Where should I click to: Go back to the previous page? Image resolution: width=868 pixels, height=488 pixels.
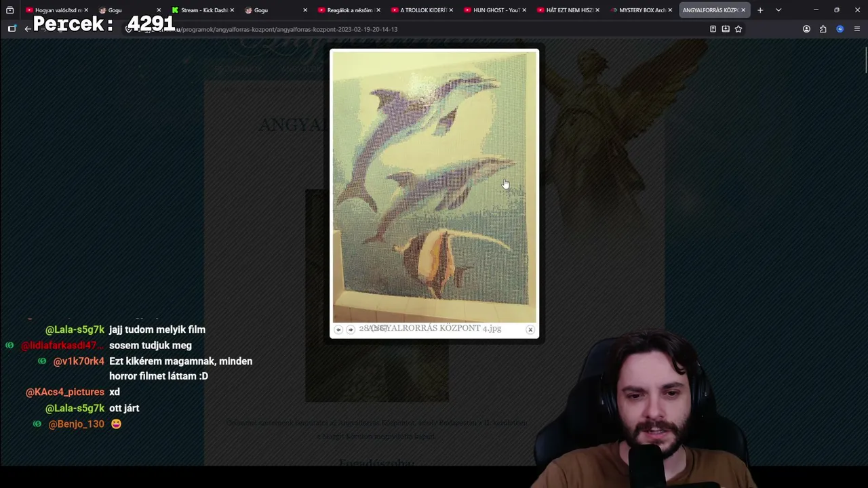(27, 29)
